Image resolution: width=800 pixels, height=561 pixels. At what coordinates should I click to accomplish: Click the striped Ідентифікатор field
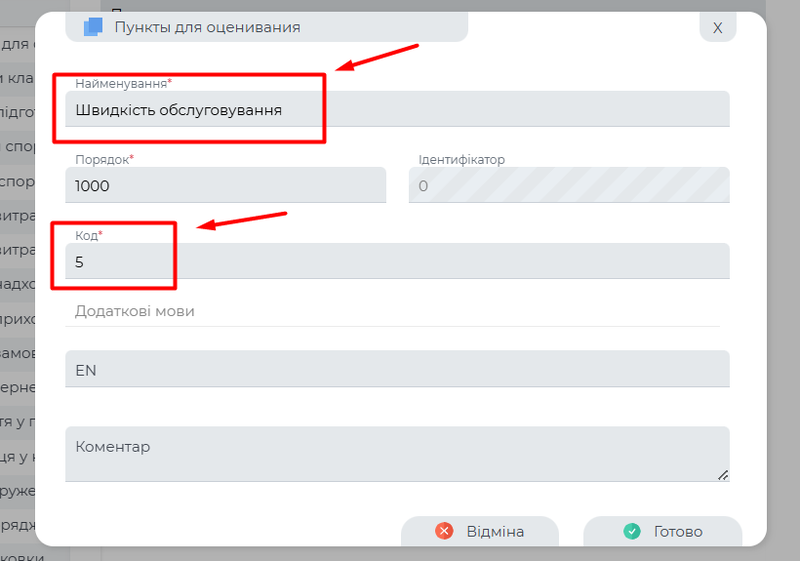[x=568, y=186]
